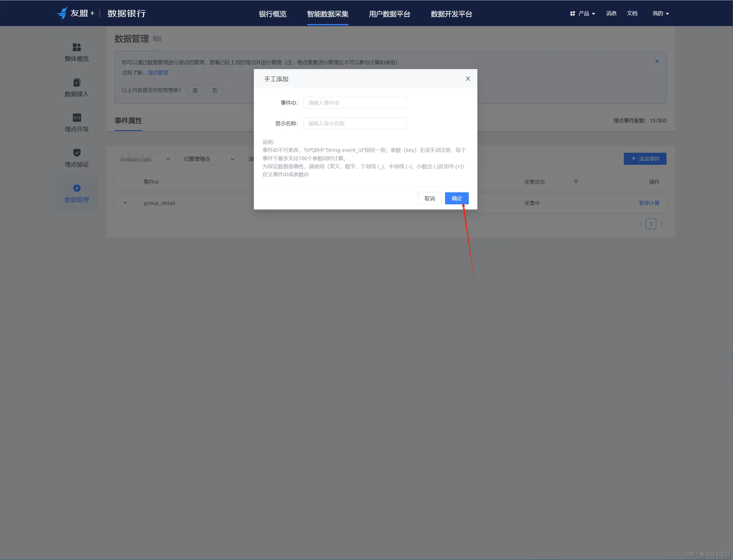
Task: Click 数据管理 hexagon sidebar icon
Action: tap(77, 188)
